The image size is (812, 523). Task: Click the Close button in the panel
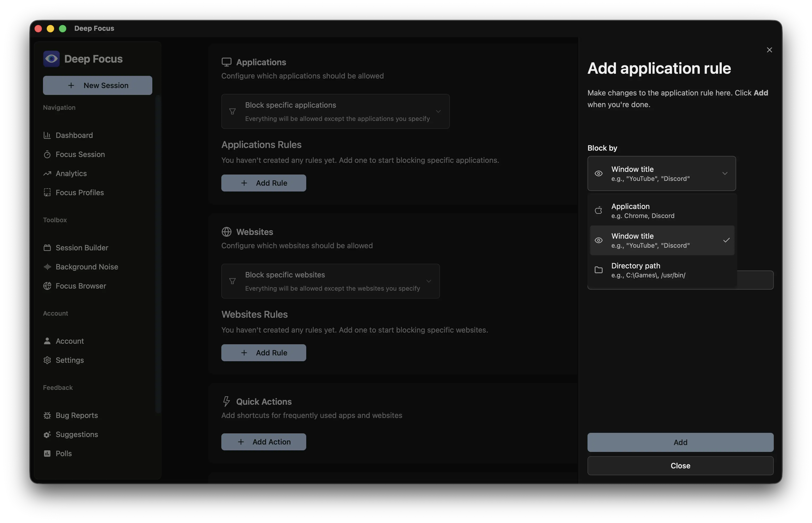click(x=680, y=466)
